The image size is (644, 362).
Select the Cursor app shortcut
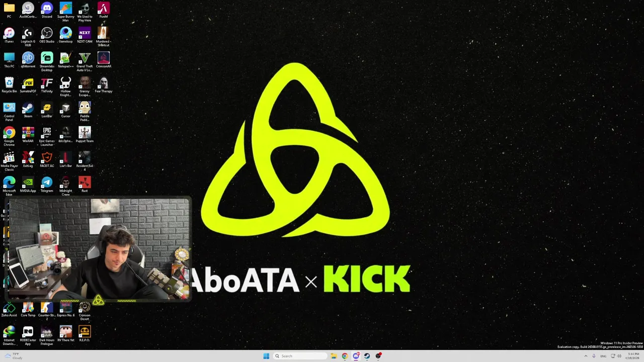pyautogui.click(x=65, y=110)
